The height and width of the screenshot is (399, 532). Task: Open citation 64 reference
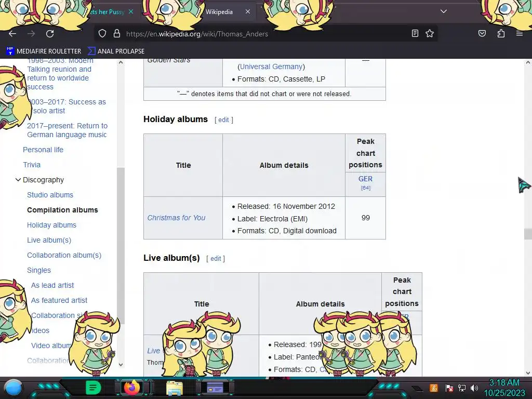pos(366,188)
